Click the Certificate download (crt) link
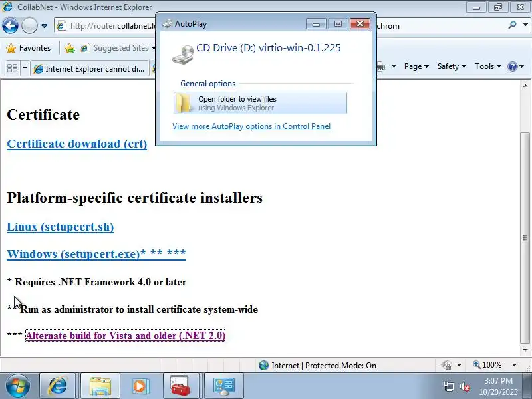This screenshot has width=532, height=399. (x=76, y=144)
